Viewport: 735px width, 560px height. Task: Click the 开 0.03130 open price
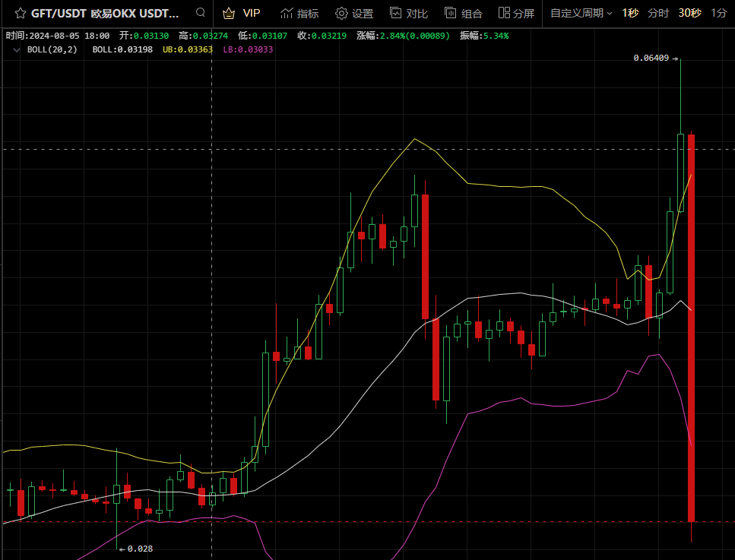144,36
